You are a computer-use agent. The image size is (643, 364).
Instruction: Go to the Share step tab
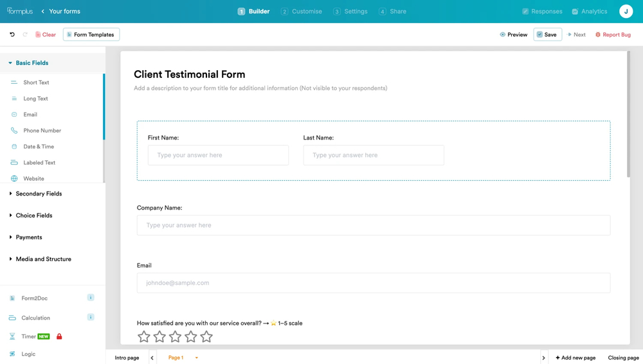393,12
